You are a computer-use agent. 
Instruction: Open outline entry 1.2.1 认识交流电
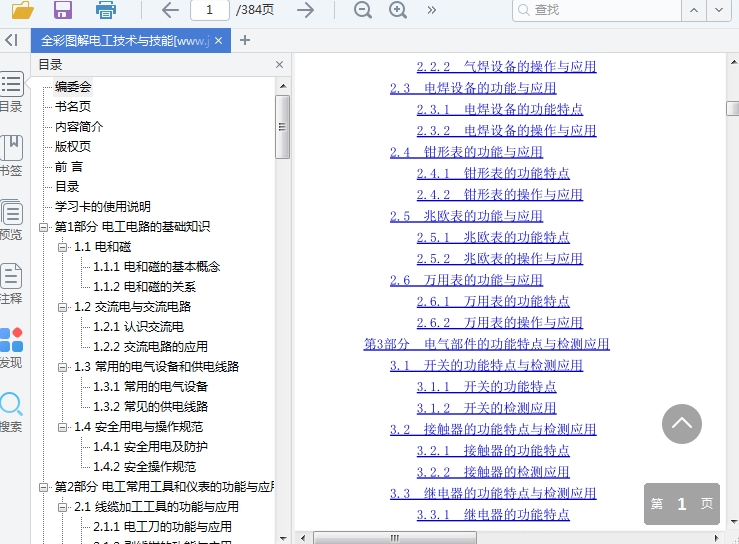coord(138,327)
